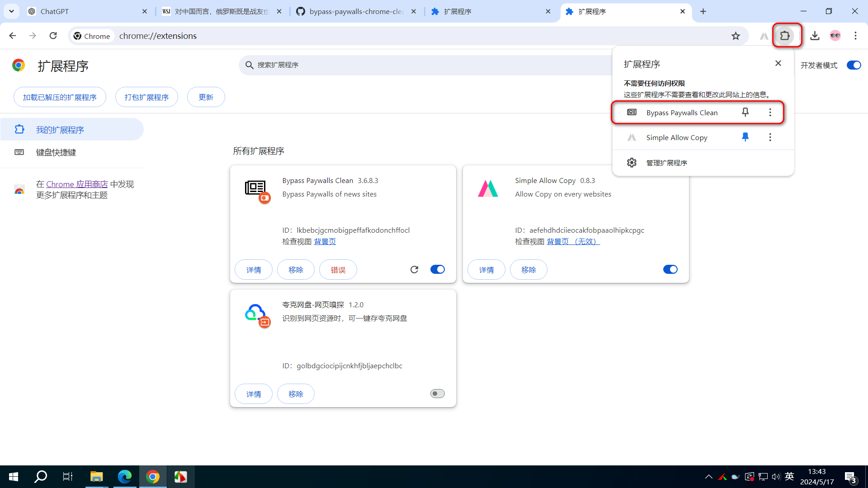868x488 pixels.
Task: Open more options for Simple Allow Copy
Action: pos(770,137)
